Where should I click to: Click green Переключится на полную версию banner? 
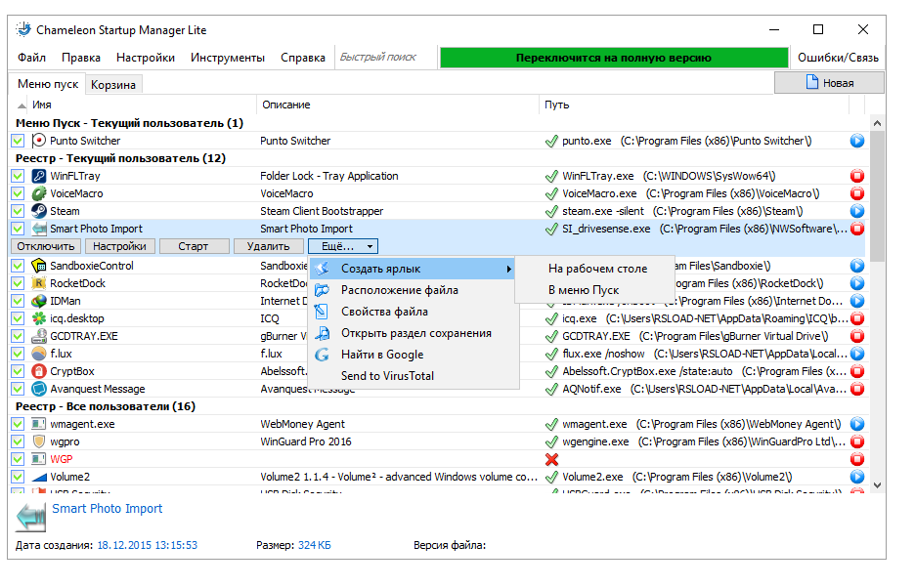click(x=613, y=58)
